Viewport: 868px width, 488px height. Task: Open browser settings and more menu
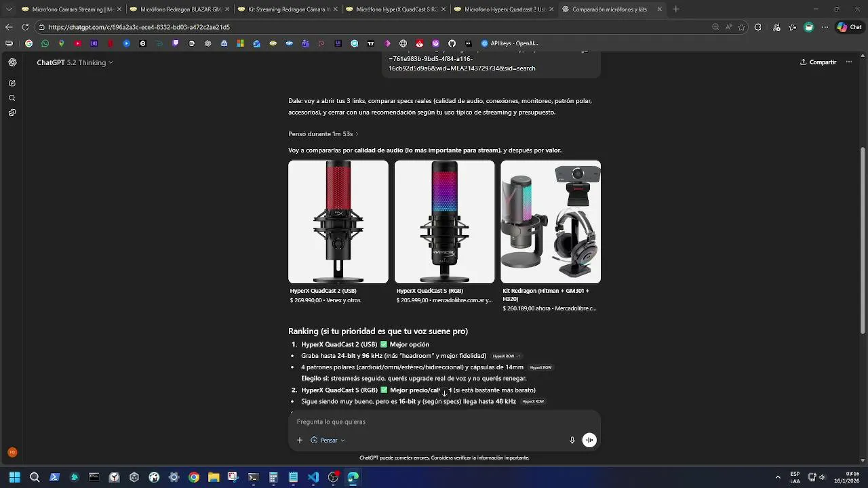pyautogui.click(x=825, y=27)
